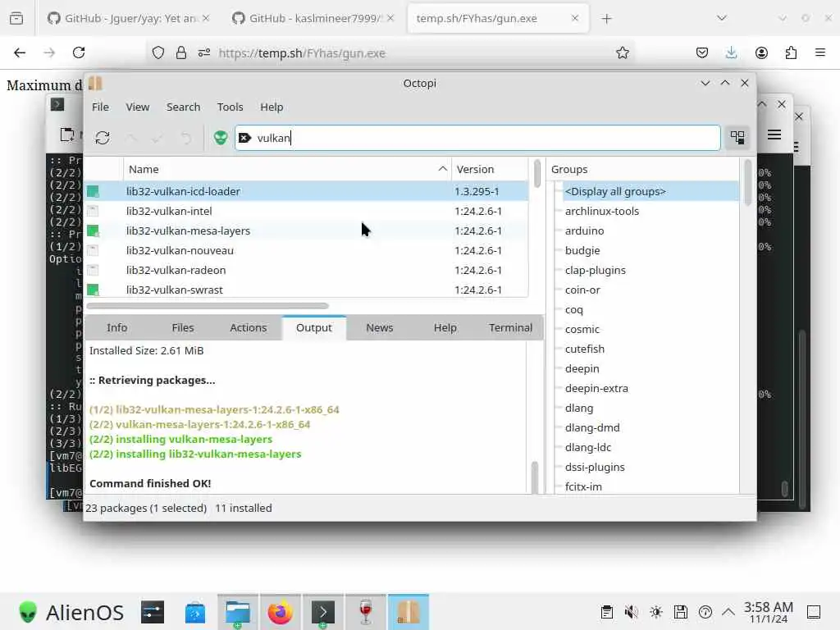Click the muted volume icon in system tray
This screenshot has height=630, width=840.
[x=631, y=612]
